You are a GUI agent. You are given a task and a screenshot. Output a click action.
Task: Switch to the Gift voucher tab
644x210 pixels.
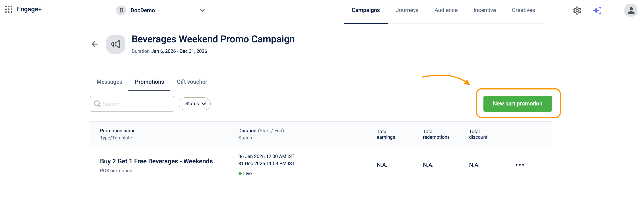click(192, 82)
